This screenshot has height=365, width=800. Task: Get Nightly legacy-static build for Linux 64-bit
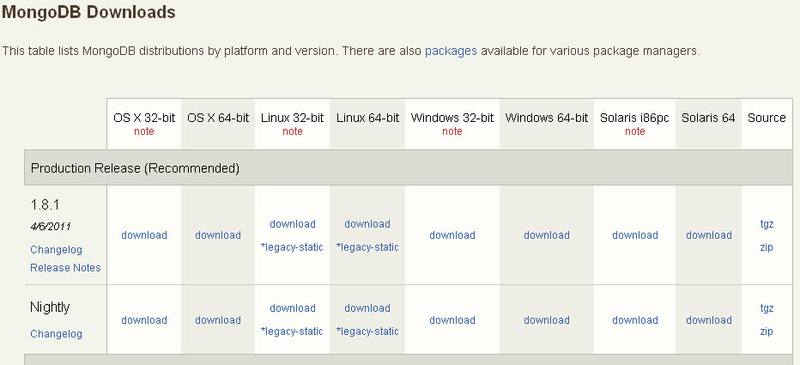(367, 331)
